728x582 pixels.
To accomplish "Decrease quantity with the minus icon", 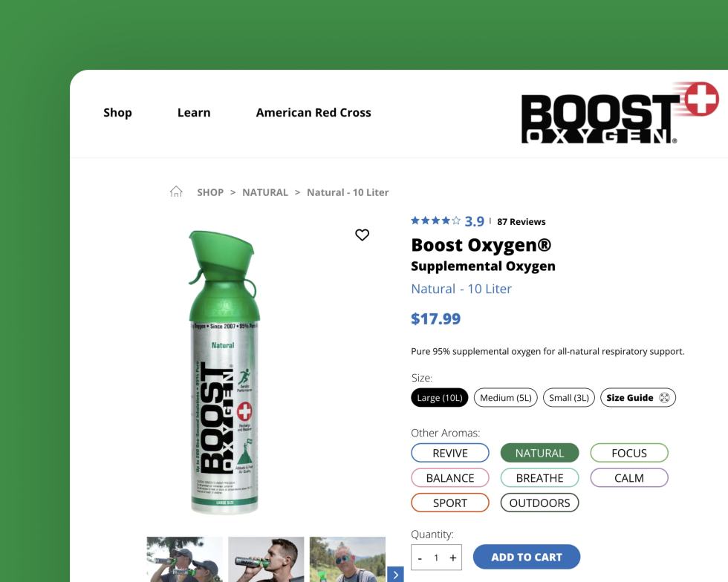I will (420, 557).
